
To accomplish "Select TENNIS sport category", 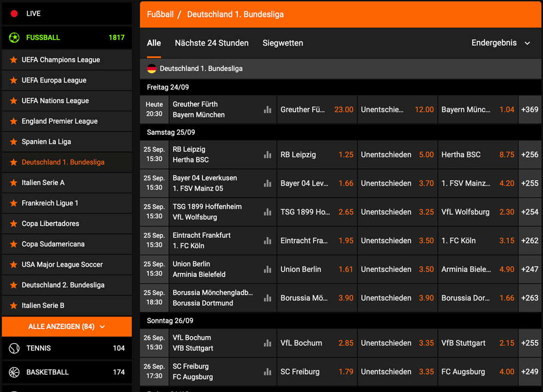I will (67, 348).
